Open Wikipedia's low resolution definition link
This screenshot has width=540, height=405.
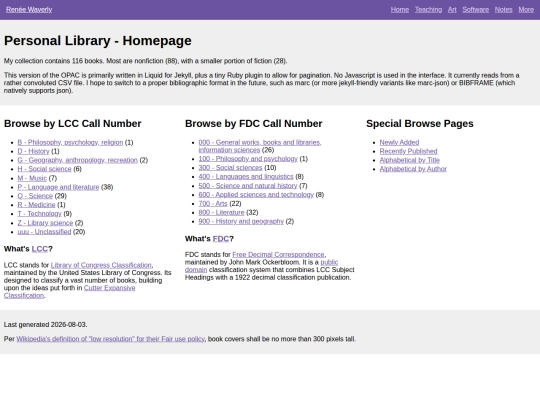111,339
